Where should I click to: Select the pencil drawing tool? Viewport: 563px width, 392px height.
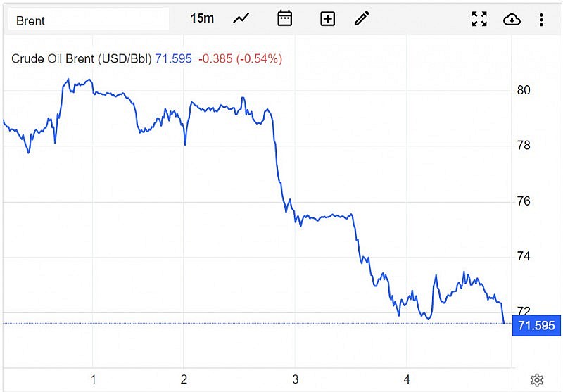[362, 18]
